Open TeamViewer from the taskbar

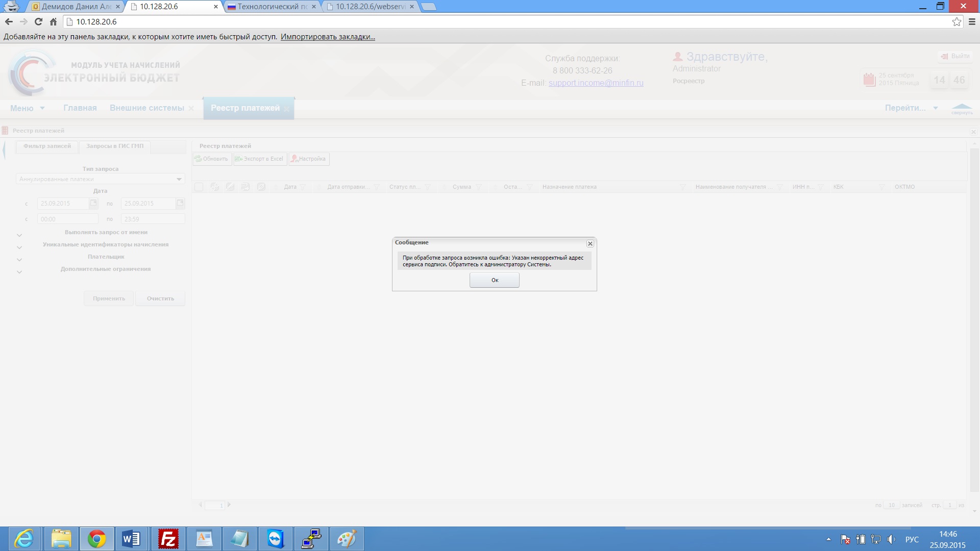click(276, 539)
